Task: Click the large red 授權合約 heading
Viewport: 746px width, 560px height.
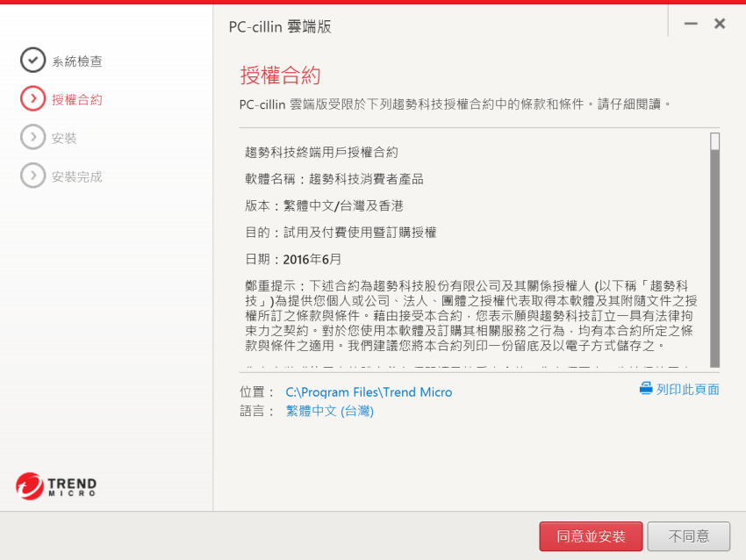Action: pyautogui.click(x=280, y=75)
